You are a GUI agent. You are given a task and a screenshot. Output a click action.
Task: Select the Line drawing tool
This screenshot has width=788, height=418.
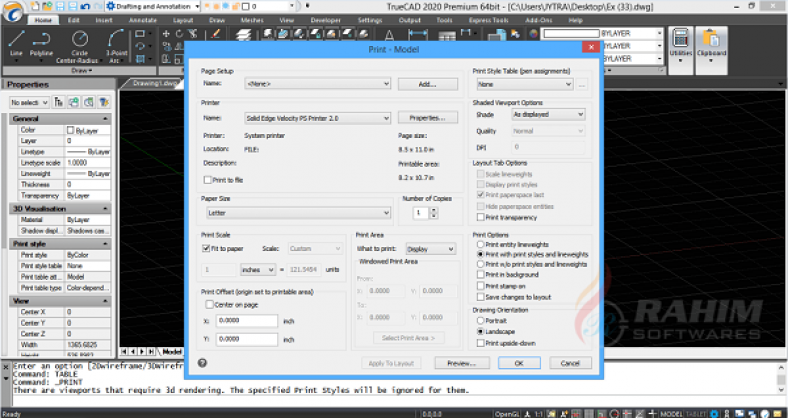point(16,44)
